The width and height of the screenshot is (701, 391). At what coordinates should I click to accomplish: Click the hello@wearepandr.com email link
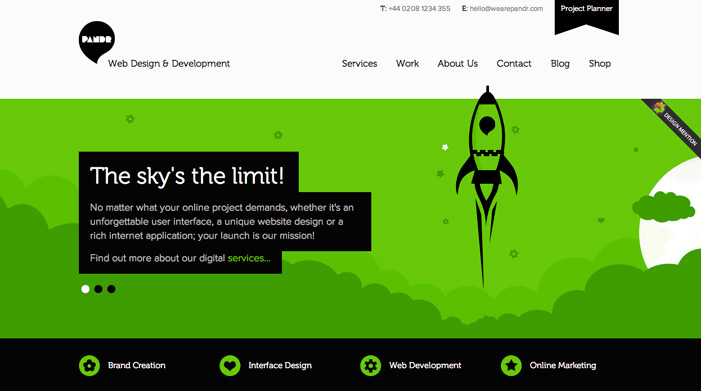506,8
